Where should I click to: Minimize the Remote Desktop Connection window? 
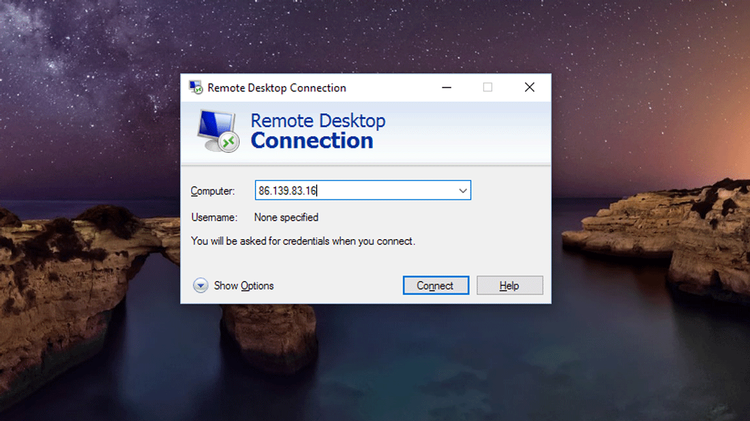(445, 87)
